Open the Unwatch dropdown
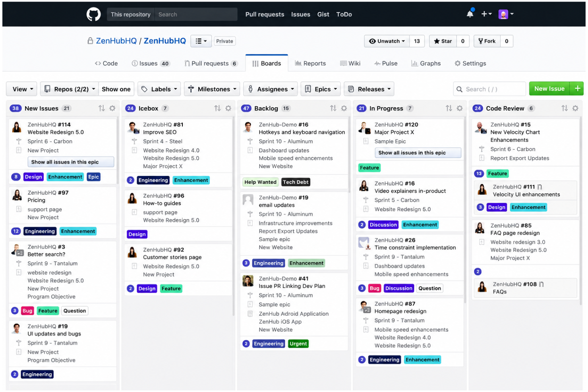 pos(387,41)
